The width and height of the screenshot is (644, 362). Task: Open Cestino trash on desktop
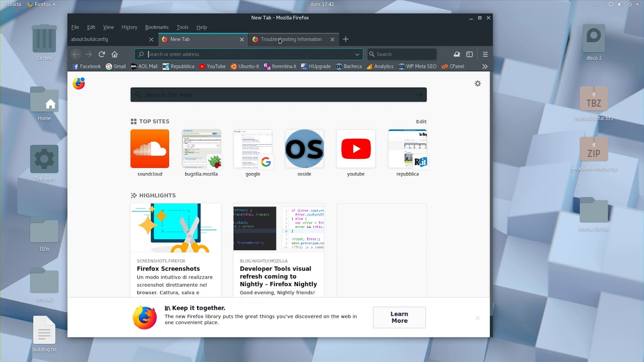[44, 42]
